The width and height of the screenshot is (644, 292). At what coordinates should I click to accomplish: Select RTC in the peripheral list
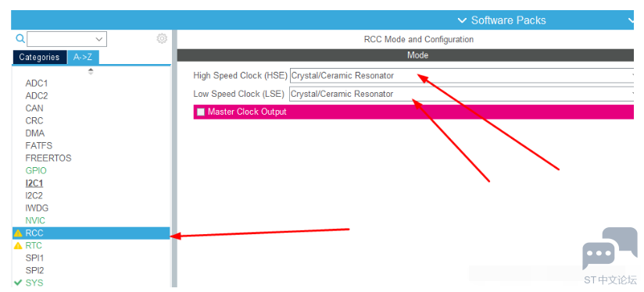click(34, 246)
